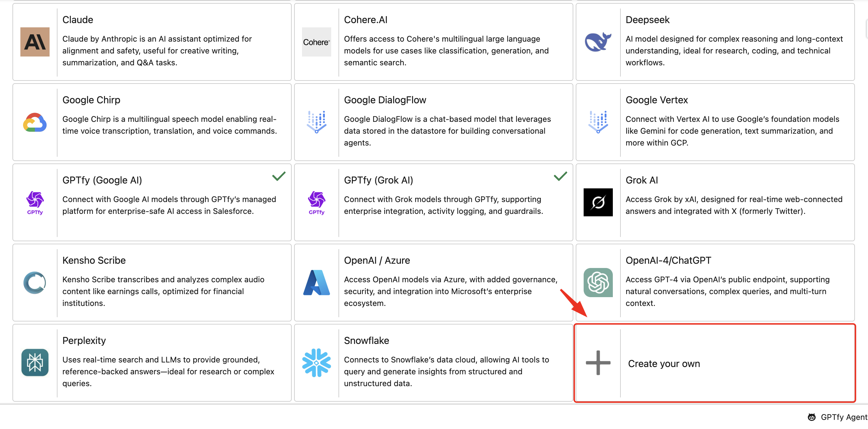Click the Snowflake blue logo icon
The width and height of the screenshot is (868, 429).
[x=316, y=362]
